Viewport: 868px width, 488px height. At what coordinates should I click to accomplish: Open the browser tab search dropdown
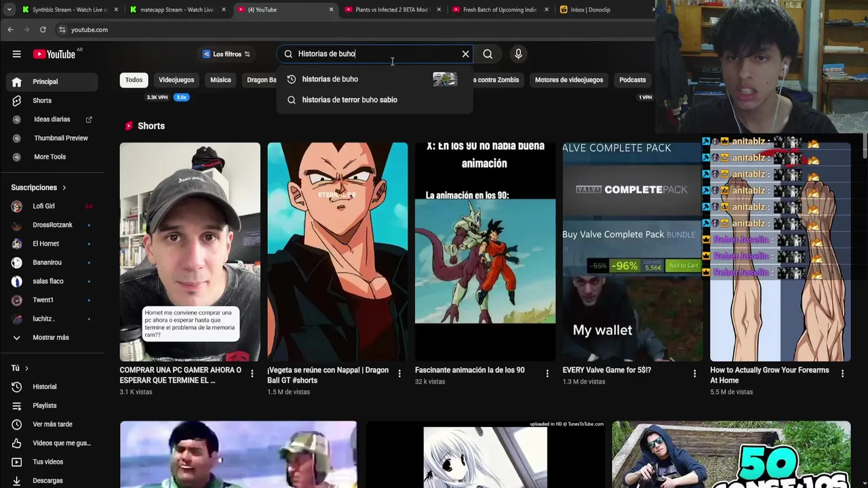9,9
